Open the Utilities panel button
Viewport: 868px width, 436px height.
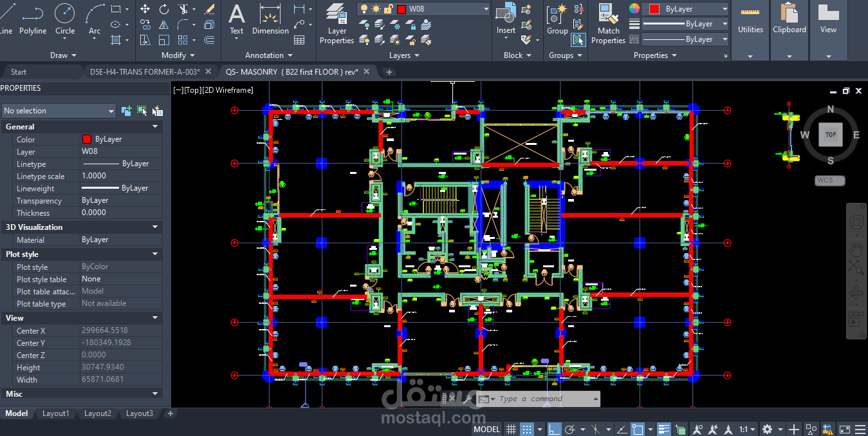pyautogui.click(x=750, y=30)
